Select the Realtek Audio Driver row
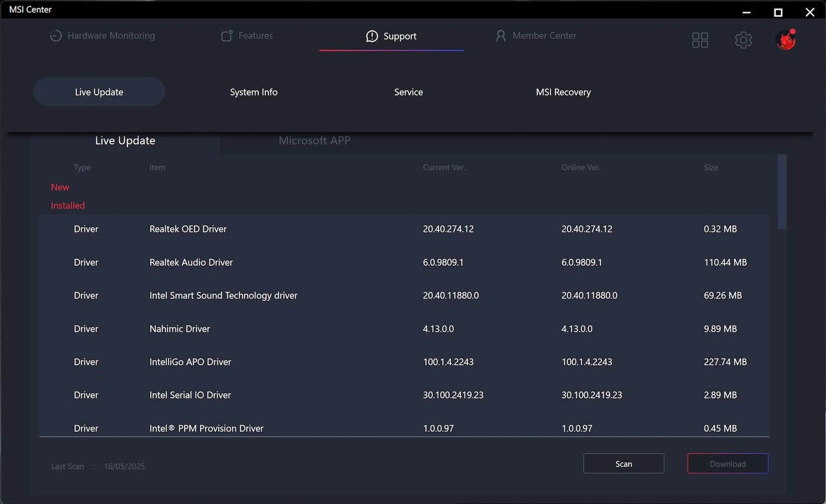This screenshot has height=504, width=826. tap(404, 262)
